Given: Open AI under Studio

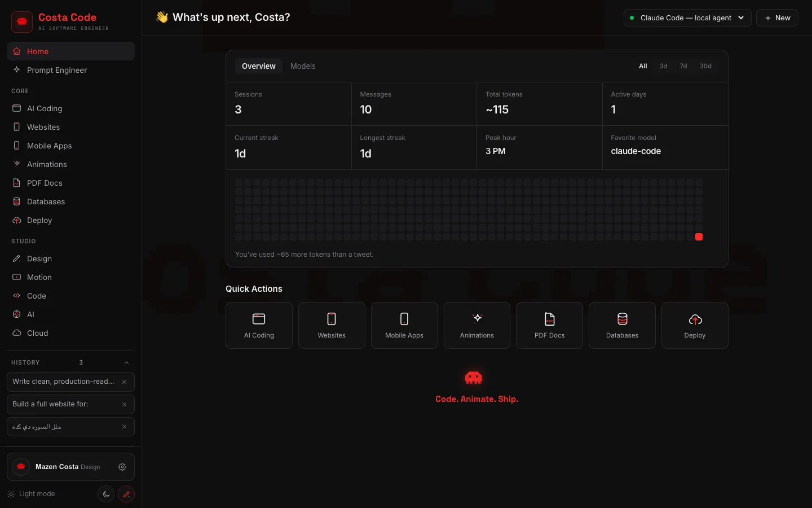Looking at the screenshot, I should tap(70, 314).
